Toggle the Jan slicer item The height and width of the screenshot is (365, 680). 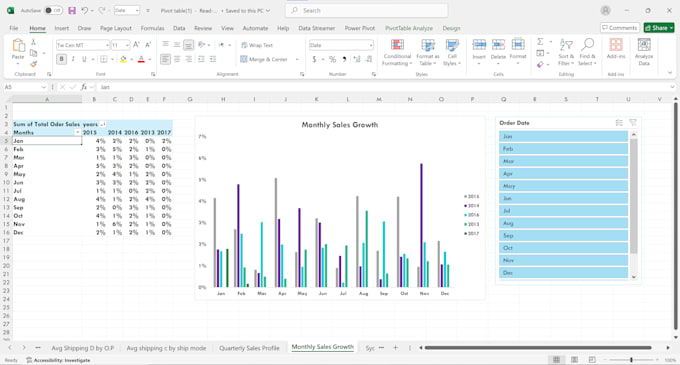click(563, 136)
